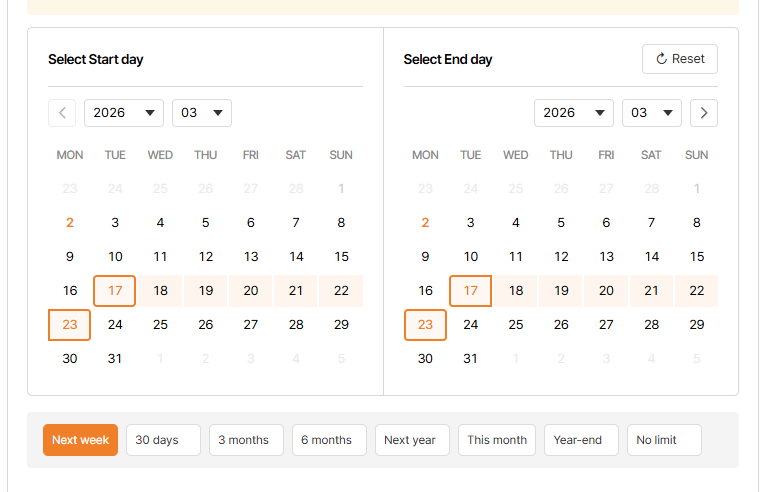Select the Next week preset

[x=80, y=440]
